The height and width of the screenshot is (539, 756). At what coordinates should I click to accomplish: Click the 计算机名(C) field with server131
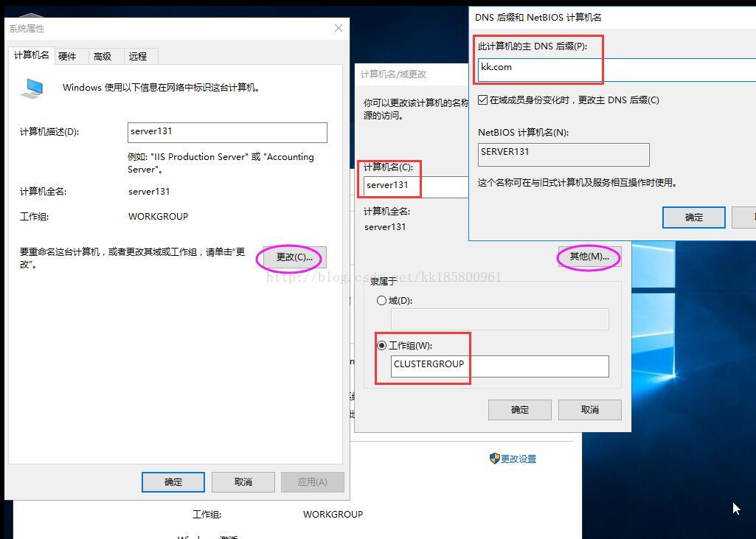tap(416, 187)
